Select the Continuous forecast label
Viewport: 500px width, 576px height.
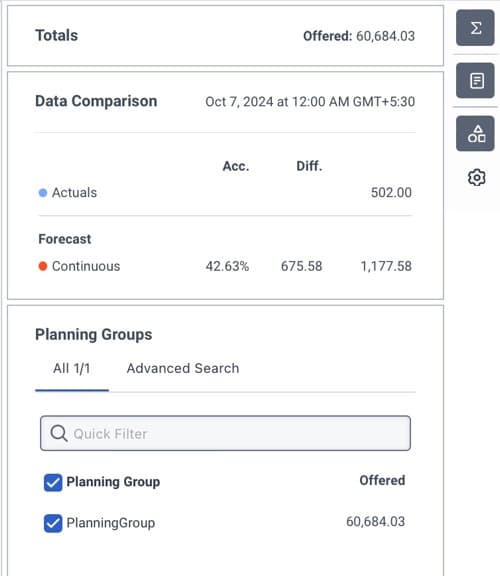coord(86,266)
